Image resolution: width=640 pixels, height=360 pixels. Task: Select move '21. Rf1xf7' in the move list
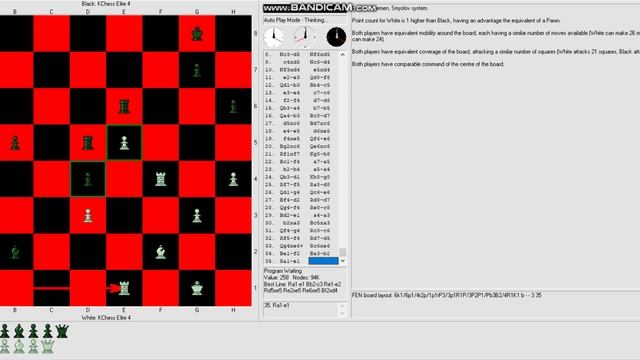pos(289,154)
